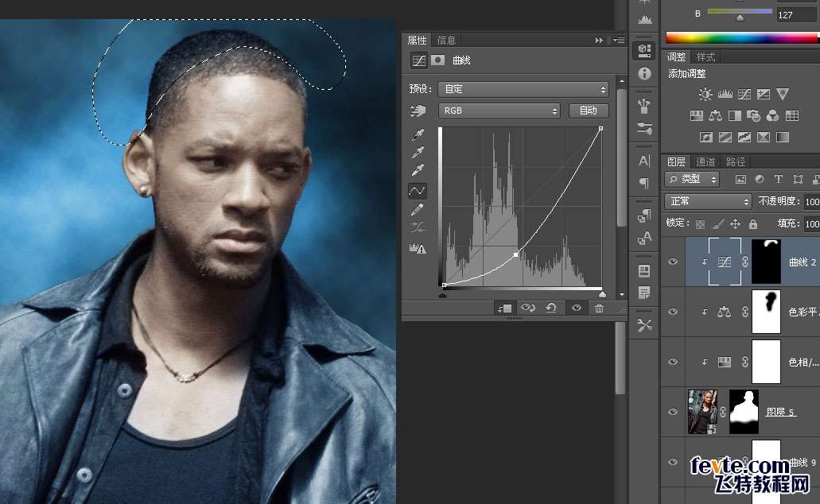Add a Levels adjustment
The height and width of the screenshot is (504, 820).
pyautogui.click(x=725, y=94)
